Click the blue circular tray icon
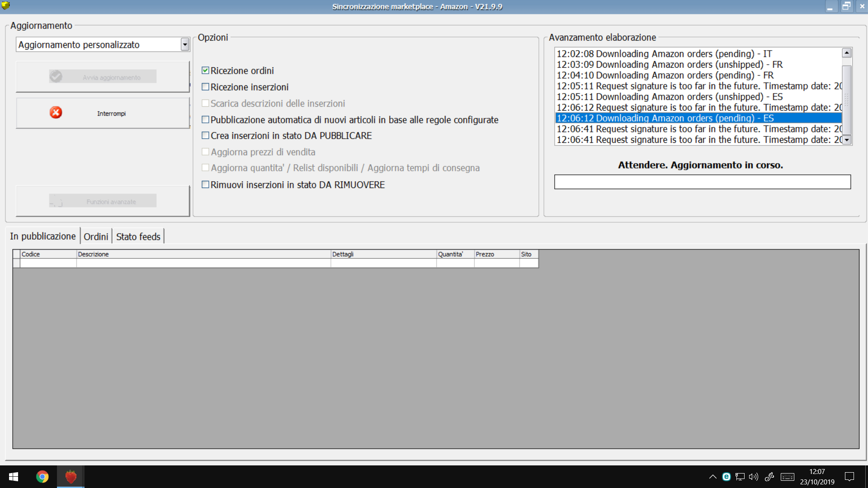The width and height of the screenshot is (868, 488). (726, 477)
